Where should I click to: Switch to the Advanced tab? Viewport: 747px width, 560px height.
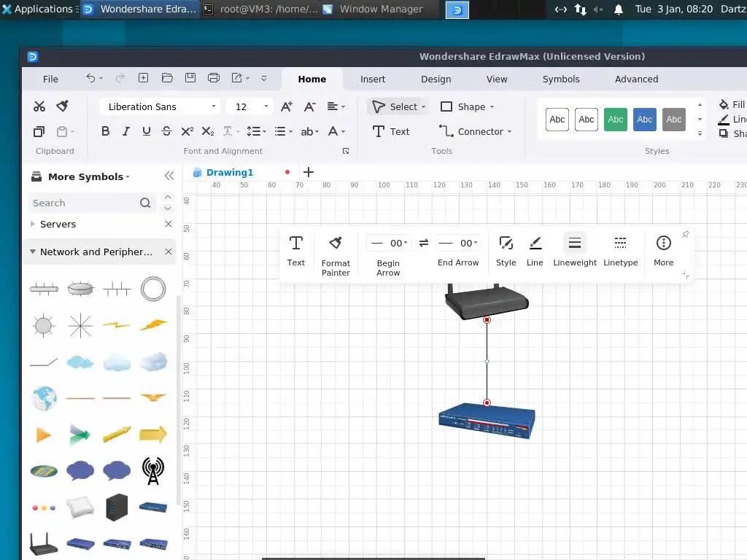coord(636,79)
